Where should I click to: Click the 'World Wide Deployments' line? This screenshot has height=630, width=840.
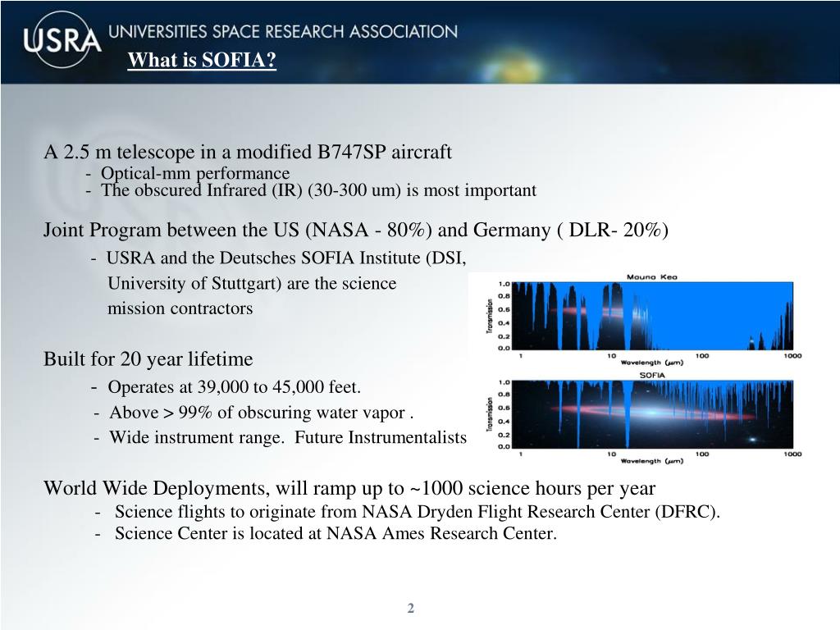point(349,488)
